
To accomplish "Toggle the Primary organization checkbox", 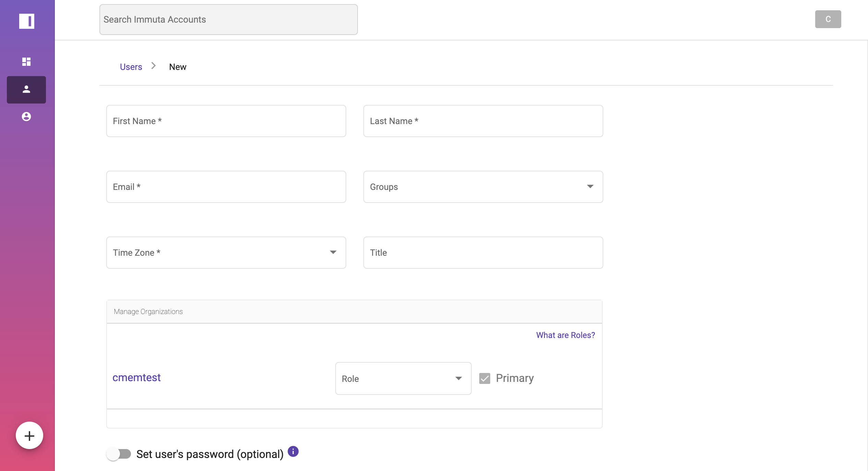I will click(484, 378).
